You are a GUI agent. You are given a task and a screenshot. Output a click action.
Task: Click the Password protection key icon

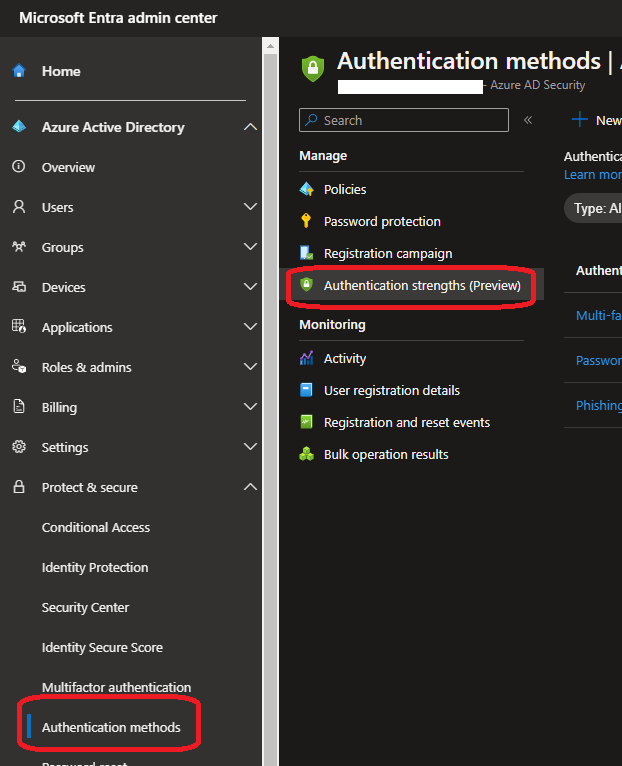coord(307,221)
